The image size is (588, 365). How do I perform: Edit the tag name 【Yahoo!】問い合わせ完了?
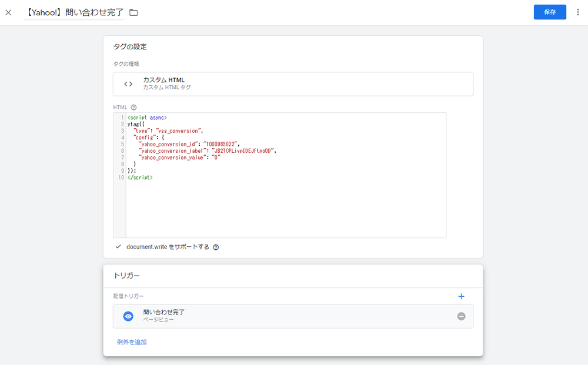click(x=74, y=12)
